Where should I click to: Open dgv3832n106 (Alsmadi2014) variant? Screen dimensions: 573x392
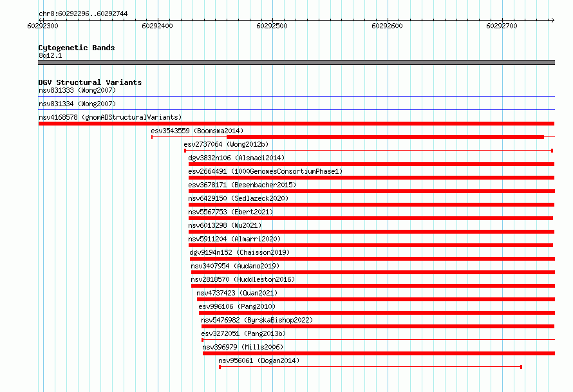(236, 158)
